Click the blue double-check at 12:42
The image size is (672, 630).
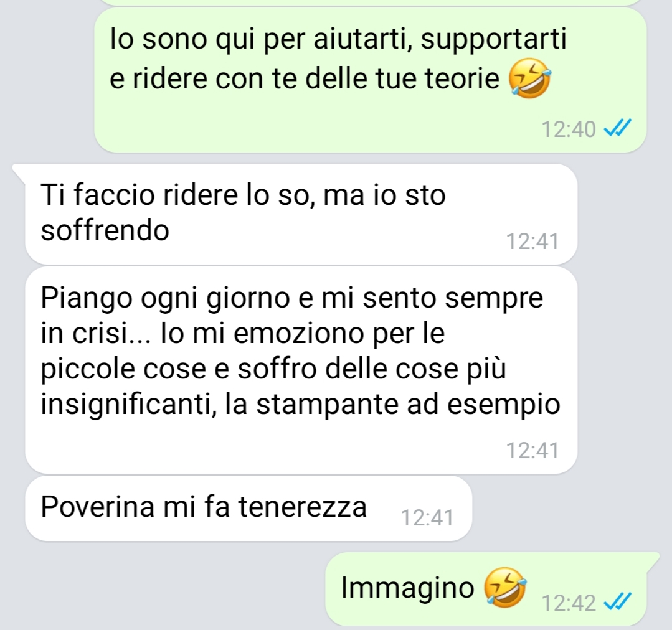point(617,602)
